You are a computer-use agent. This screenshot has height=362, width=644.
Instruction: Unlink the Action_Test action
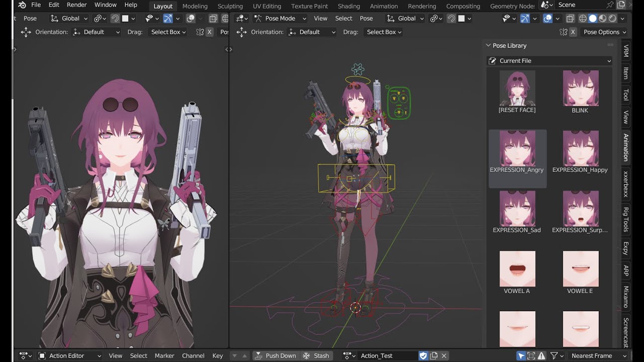(444, 355)
